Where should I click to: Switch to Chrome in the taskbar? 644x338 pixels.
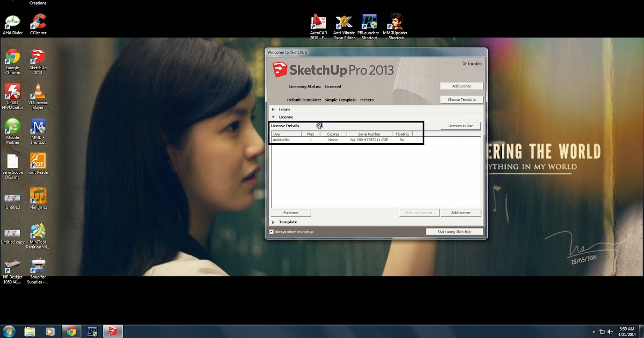pyautogui.click(x=71, y=331)
